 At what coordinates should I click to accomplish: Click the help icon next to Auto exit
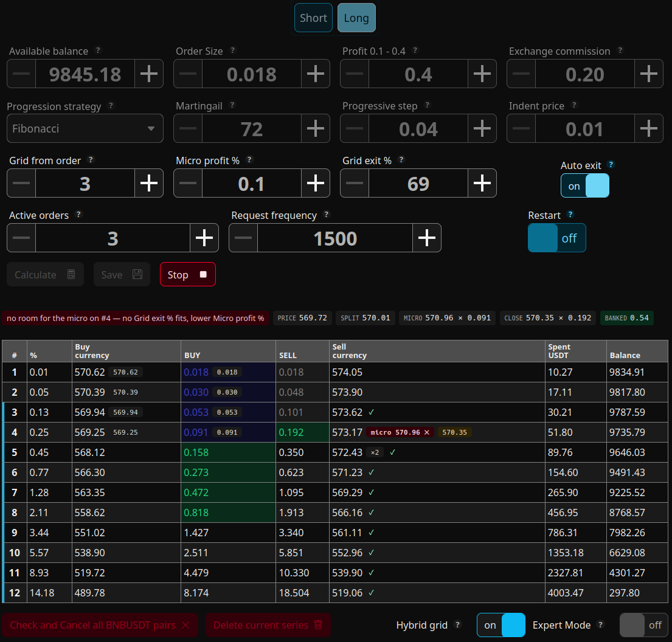coord(611,164)
